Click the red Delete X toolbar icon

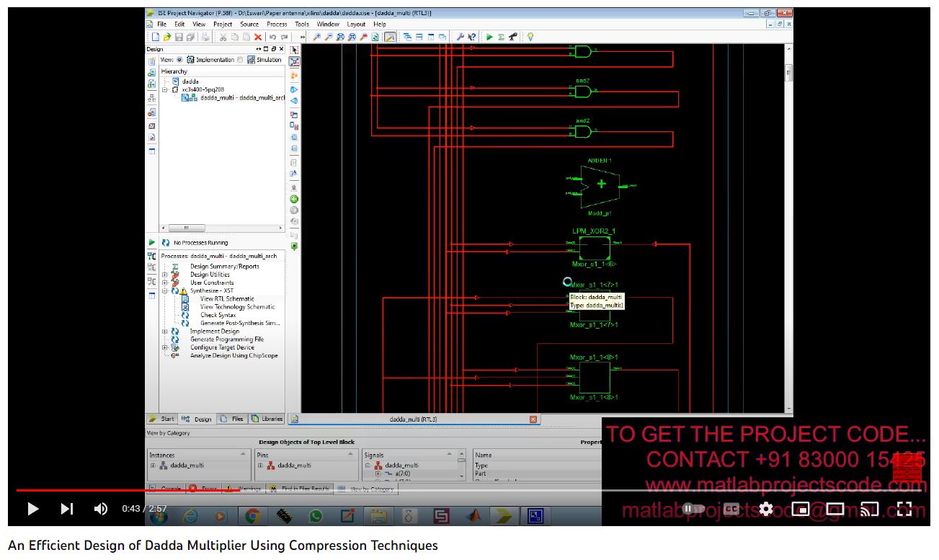tap(258, 37)
